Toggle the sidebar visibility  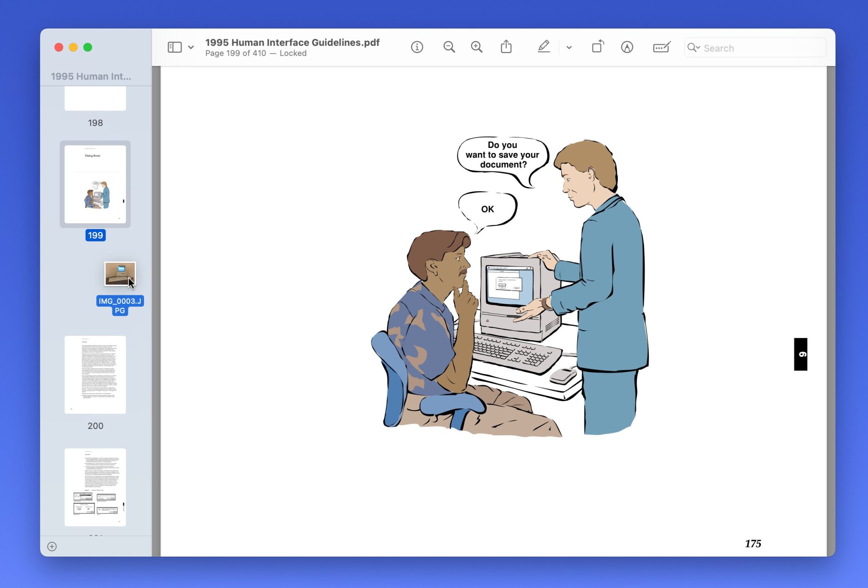(174, 47)
